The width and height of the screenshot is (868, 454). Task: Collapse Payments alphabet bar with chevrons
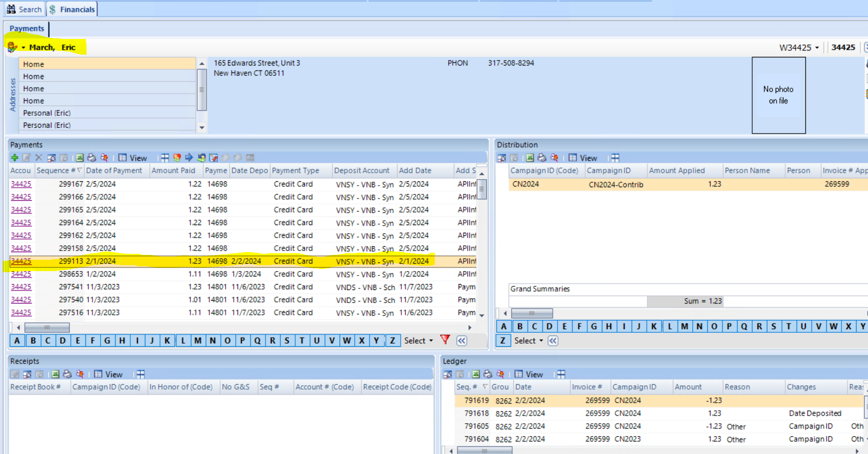[461, 340]
